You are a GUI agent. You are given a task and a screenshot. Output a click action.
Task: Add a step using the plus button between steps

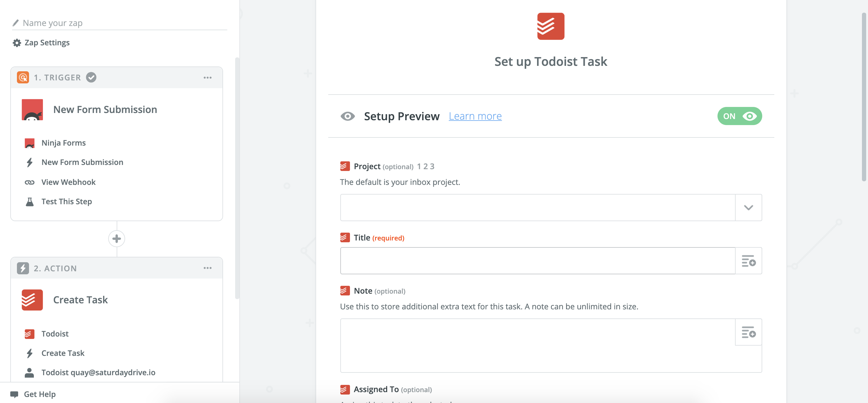click(x=117, y=239)
